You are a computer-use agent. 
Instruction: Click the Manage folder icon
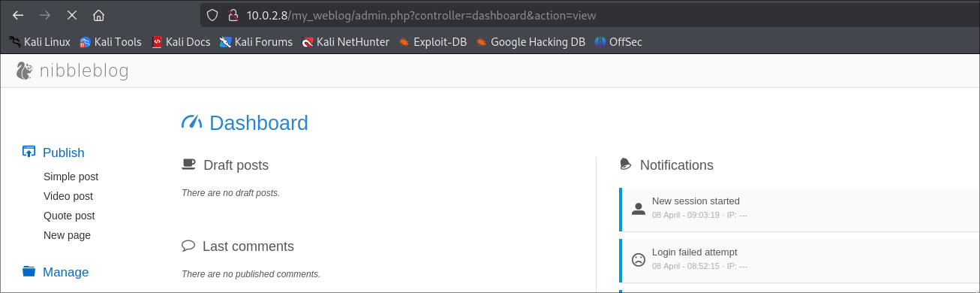point(29,272)
